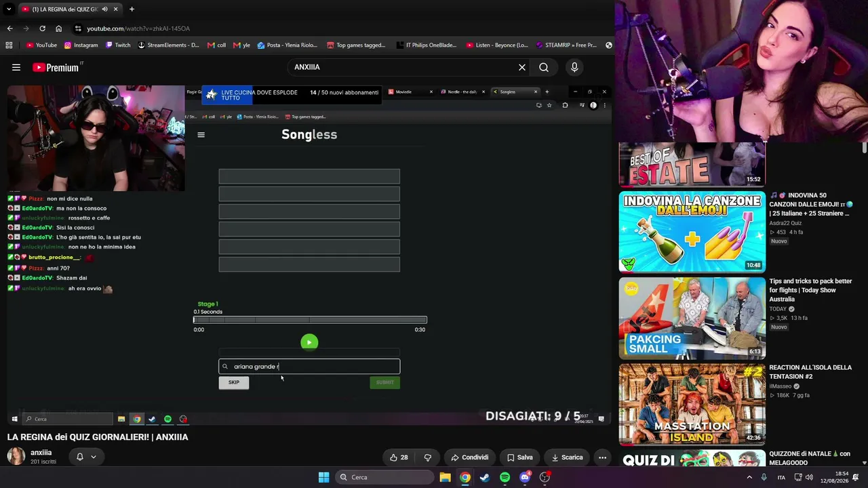Open the Top games tagged bookmark

356,45
